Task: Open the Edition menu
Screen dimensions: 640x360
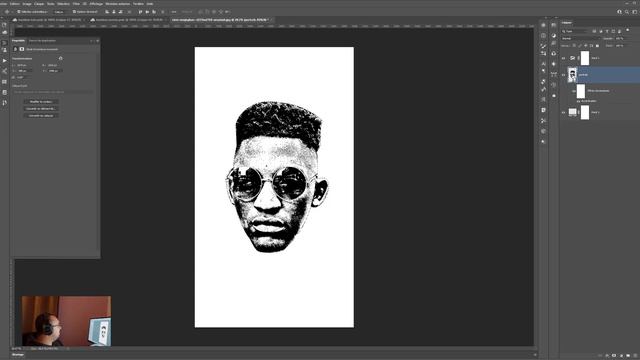Action: (14, 4)
